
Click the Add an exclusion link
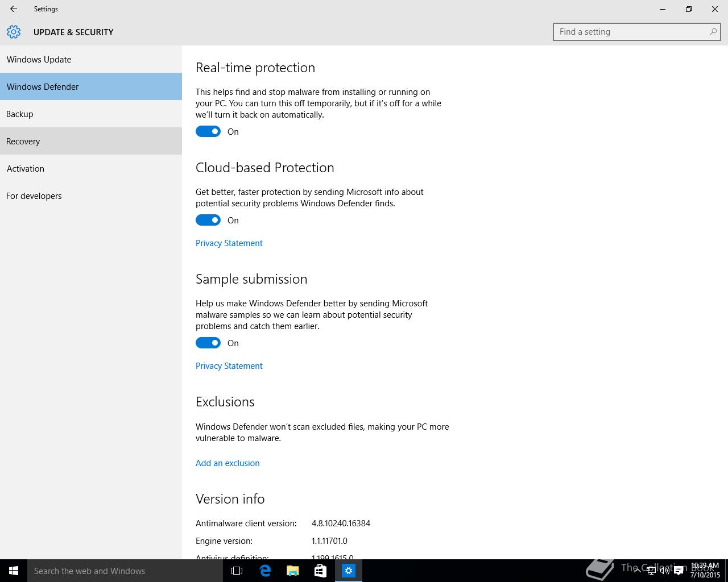pyautogui.click(x=227, y=463)
